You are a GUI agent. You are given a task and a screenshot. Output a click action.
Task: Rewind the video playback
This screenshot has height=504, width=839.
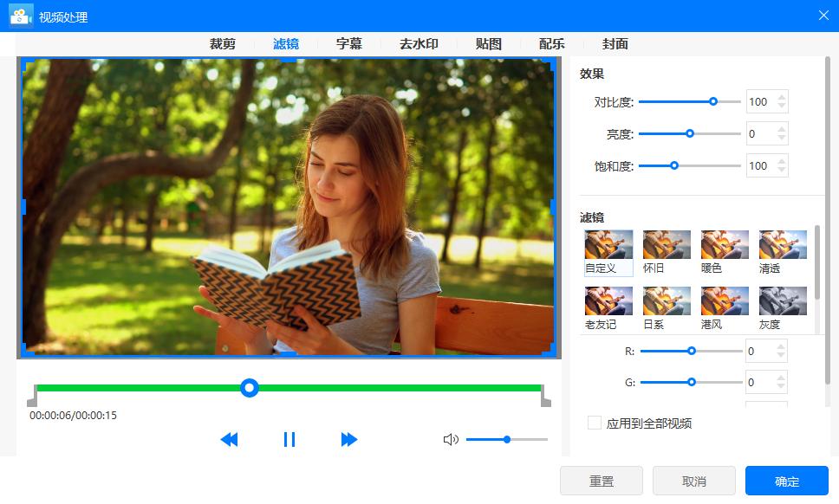pyautogui.click(x=229, y=440)
